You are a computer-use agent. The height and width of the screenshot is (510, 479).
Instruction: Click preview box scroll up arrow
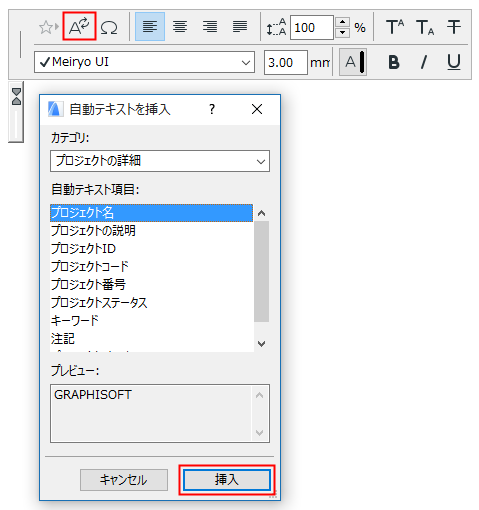[260, 395]
